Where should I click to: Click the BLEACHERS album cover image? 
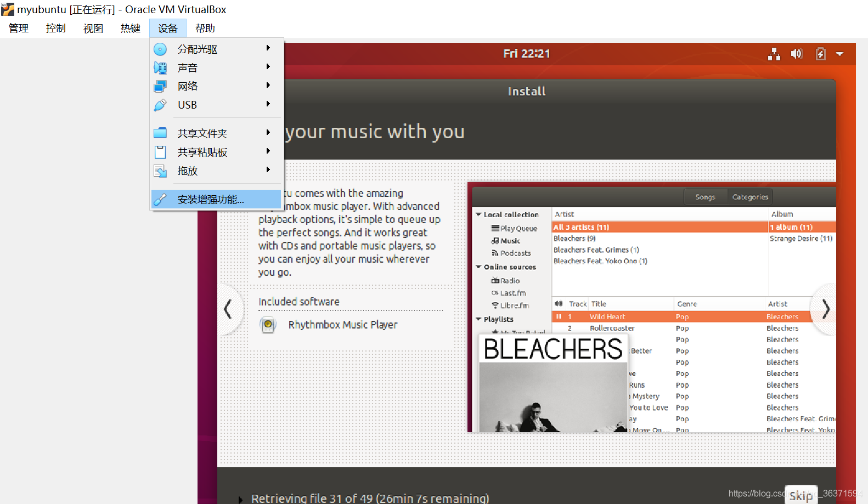click(554, 383)
